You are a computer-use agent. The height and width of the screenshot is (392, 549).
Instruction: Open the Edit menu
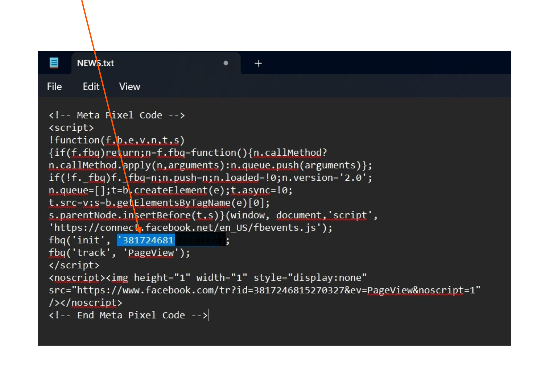tap(91, 87)
